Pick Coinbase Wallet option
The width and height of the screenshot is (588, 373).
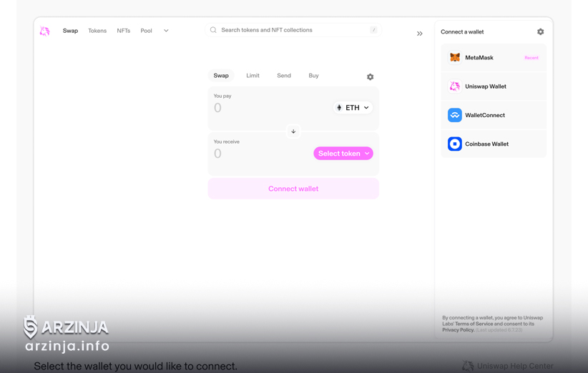tap(494, 144)
